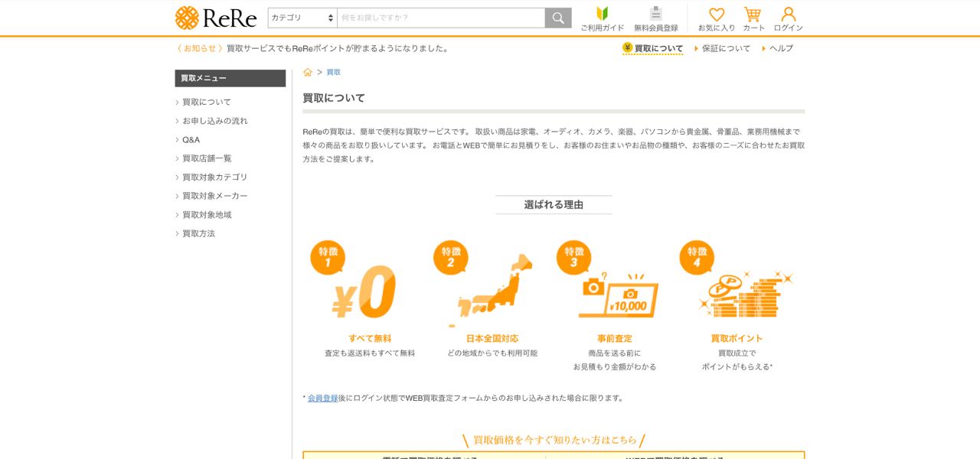Click the 特徴2 Japan map illustration
This screenshot has width=980, height=459.
[x=484, y=283]
